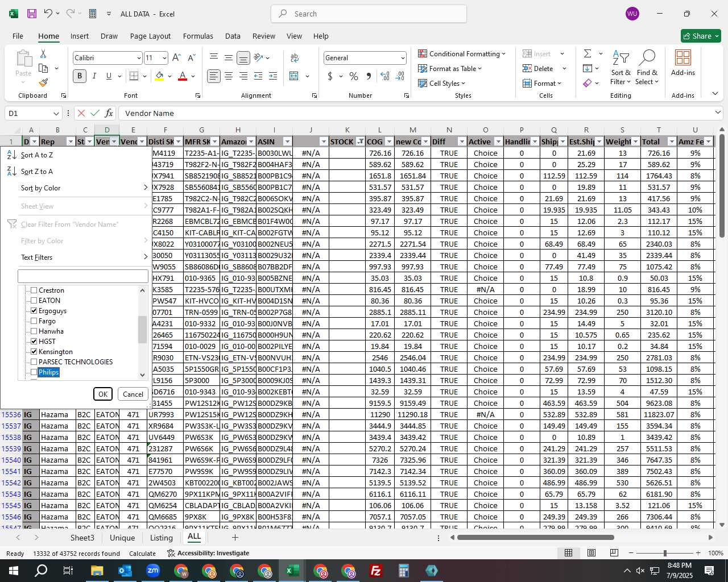
Task: Open the Insert ribbon tab
Action: [80, 36]
